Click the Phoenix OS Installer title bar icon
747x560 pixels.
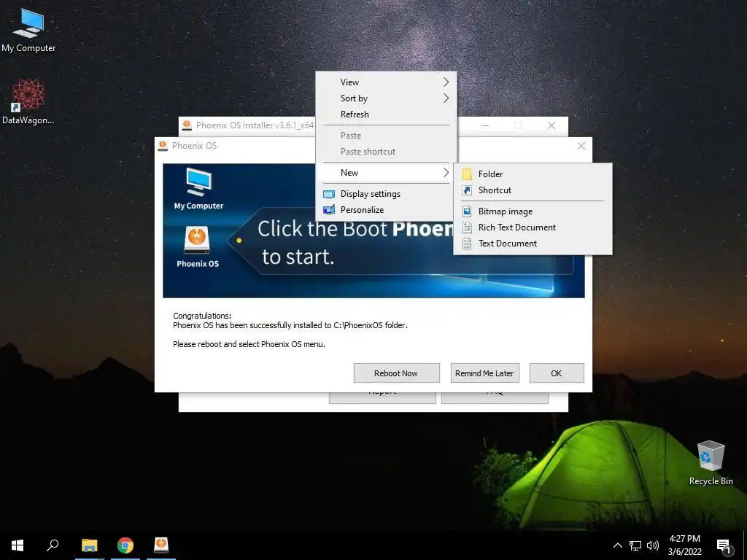tap(187, 125)
